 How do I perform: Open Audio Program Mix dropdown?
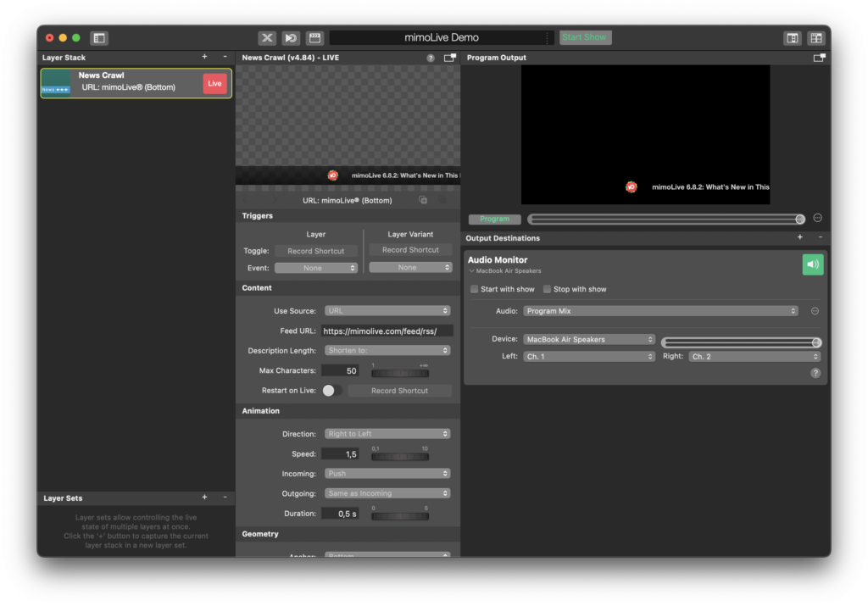[x=660, y=311]
